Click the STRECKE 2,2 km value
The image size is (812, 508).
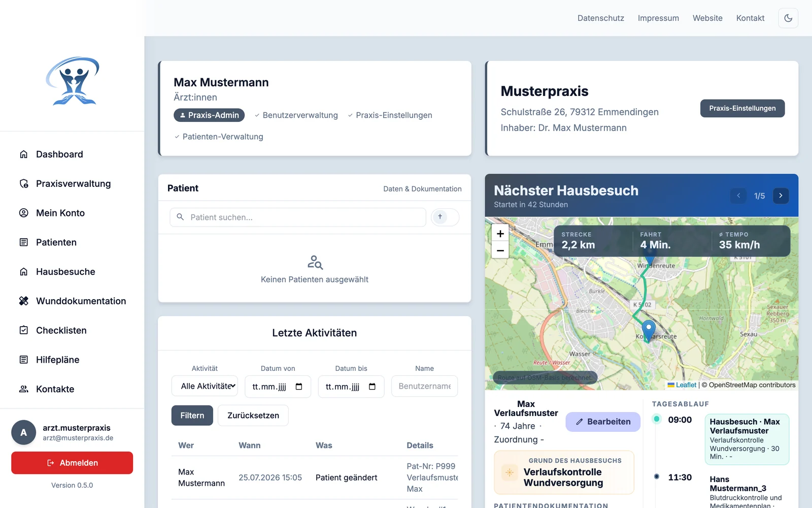coord(578,245)
